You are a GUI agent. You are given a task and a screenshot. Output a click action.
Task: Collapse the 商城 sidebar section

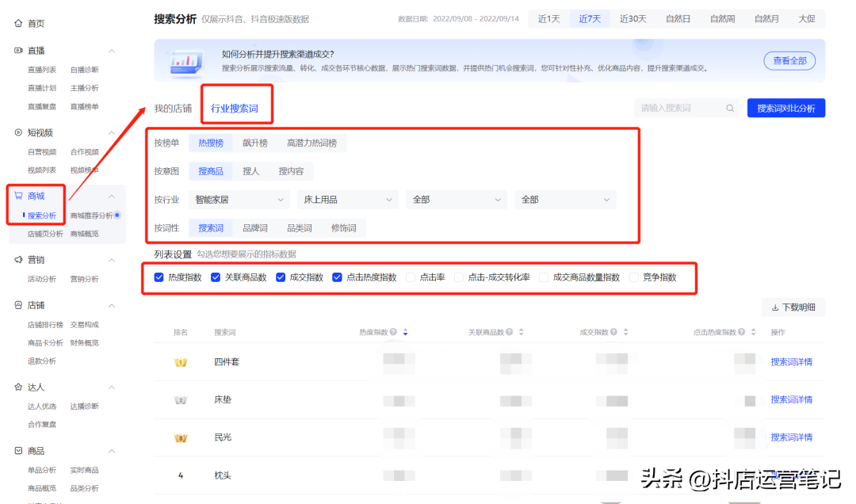[112, 196]
